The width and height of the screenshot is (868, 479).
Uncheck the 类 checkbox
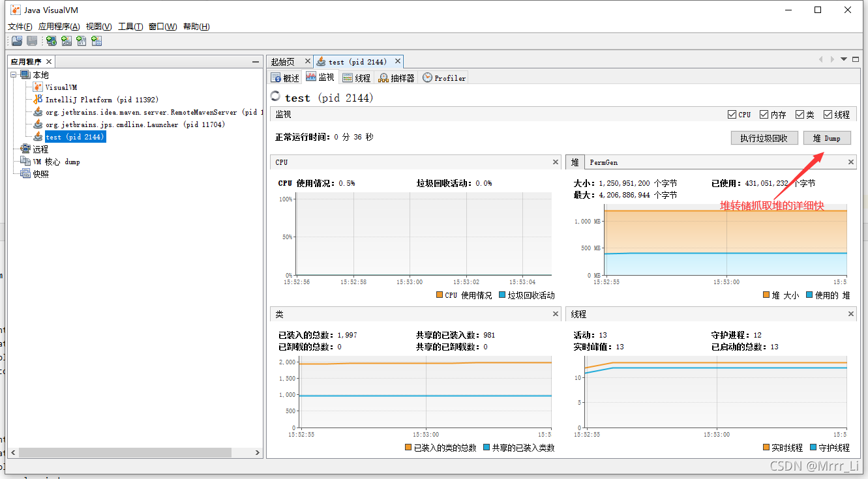[x=800, y=115]
